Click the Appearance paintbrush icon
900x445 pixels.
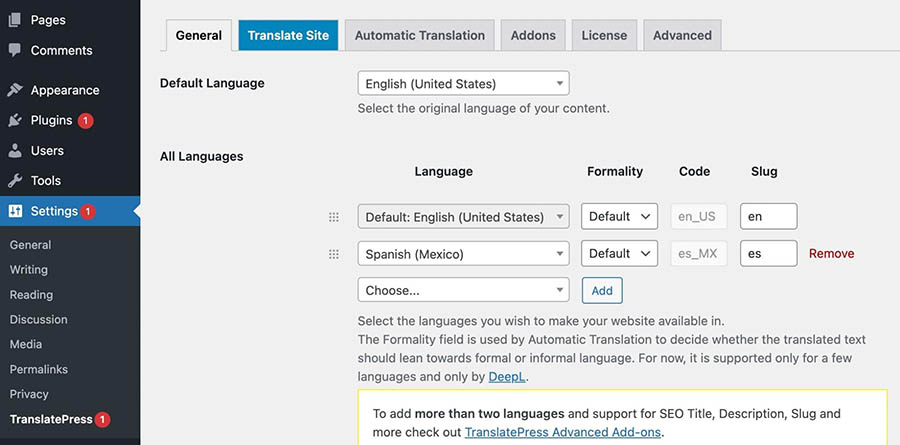(x=15, y=90)
